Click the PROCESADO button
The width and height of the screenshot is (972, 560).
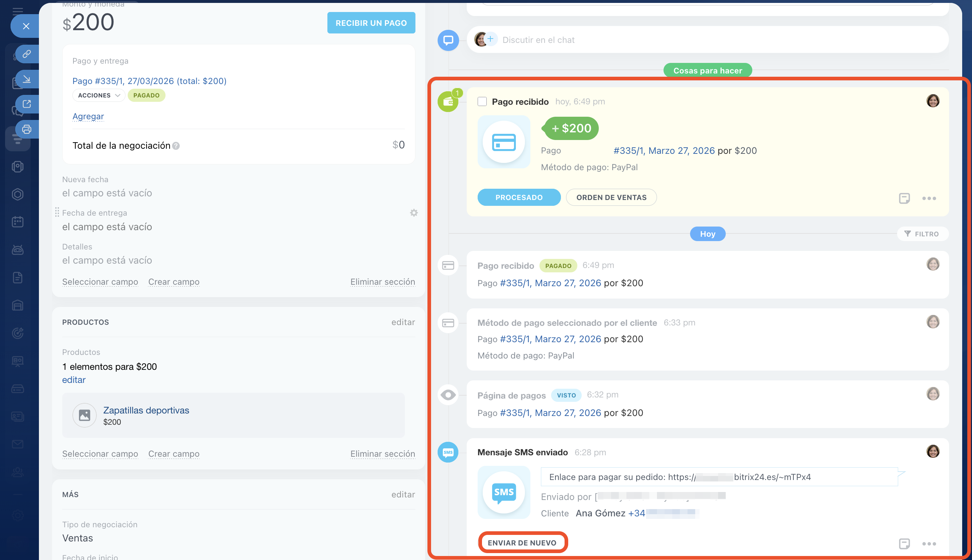pos(518,197)
